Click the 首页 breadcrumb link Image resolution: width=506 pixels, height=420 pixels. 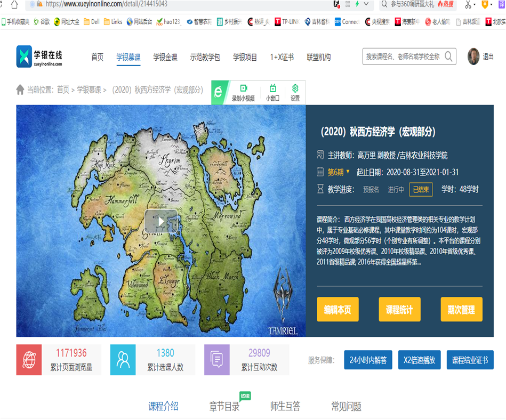point(63,90)
